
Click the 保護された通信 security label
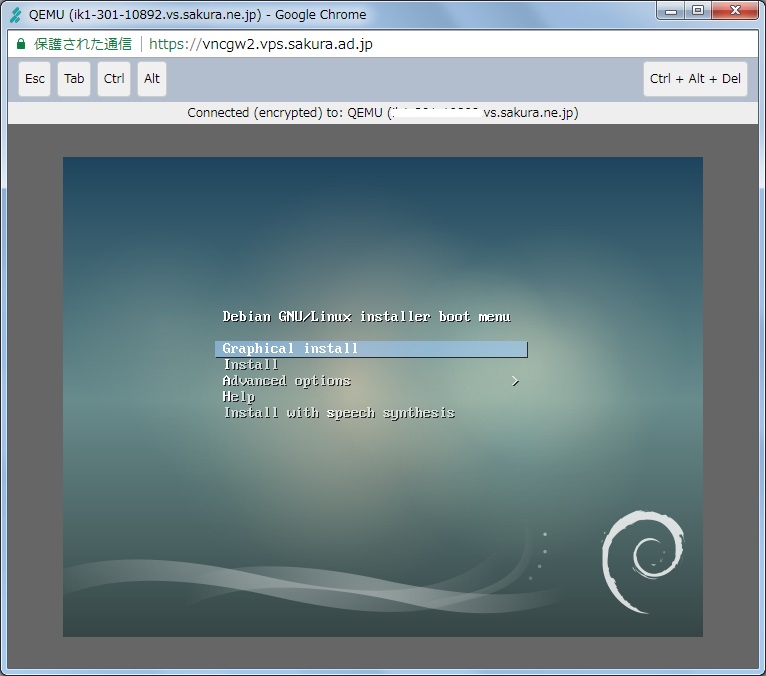(x=83, y=44)
